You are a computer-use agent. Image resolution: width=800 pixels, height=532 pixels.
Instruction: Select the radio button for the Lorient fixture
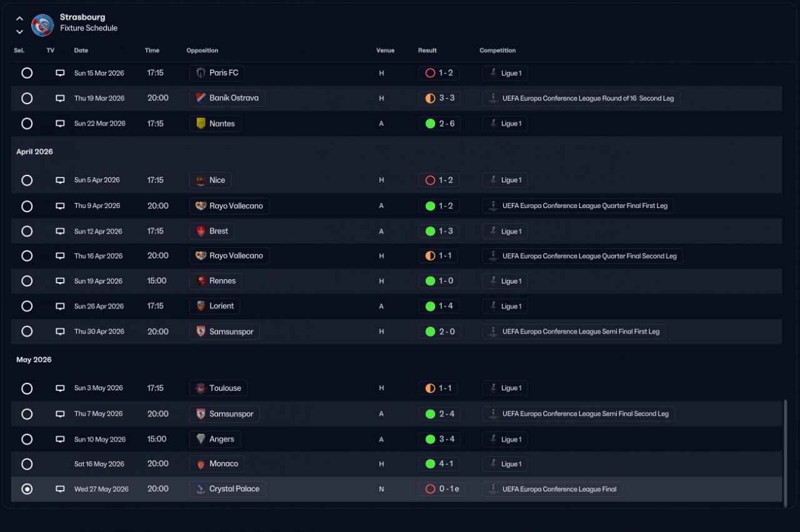(x=27, y=306)
